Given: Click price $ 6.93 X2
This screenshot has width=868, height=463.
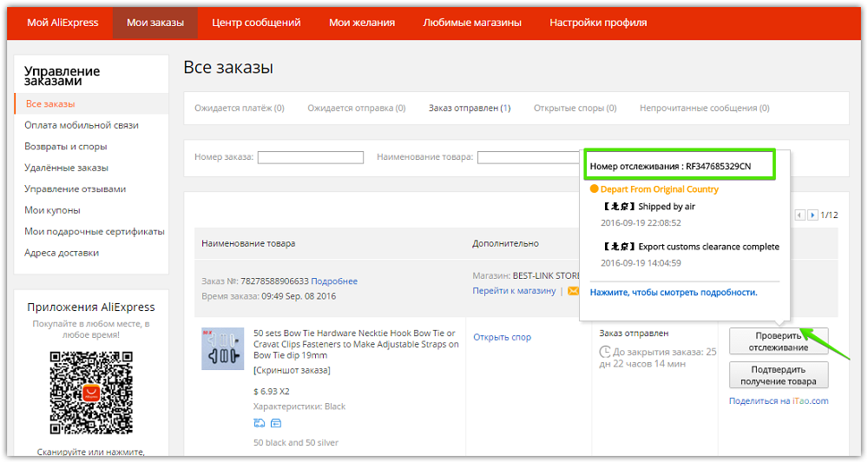Looking at the screenshot, I should (271, 391).
